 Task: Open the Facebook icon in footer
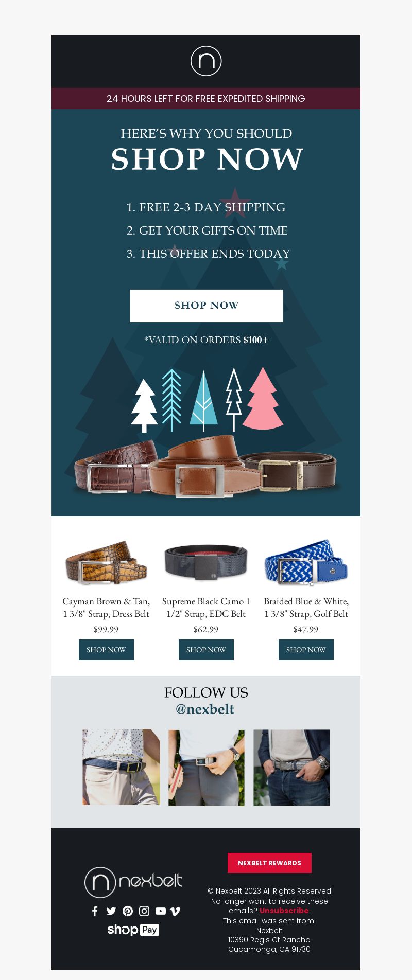pos(95,911)
